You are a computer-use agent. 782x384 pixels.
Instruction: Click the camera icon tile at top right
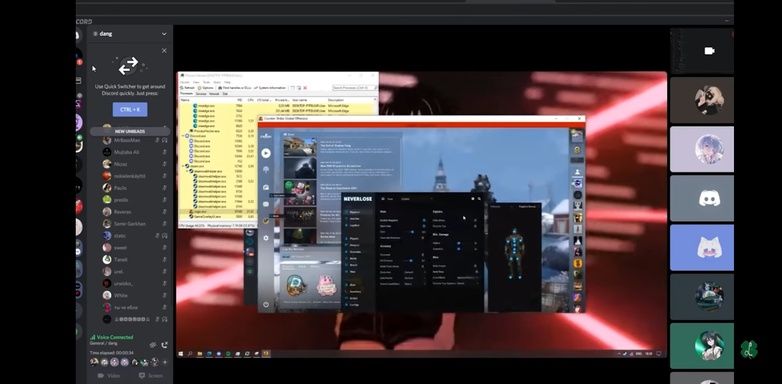point(709,51)
